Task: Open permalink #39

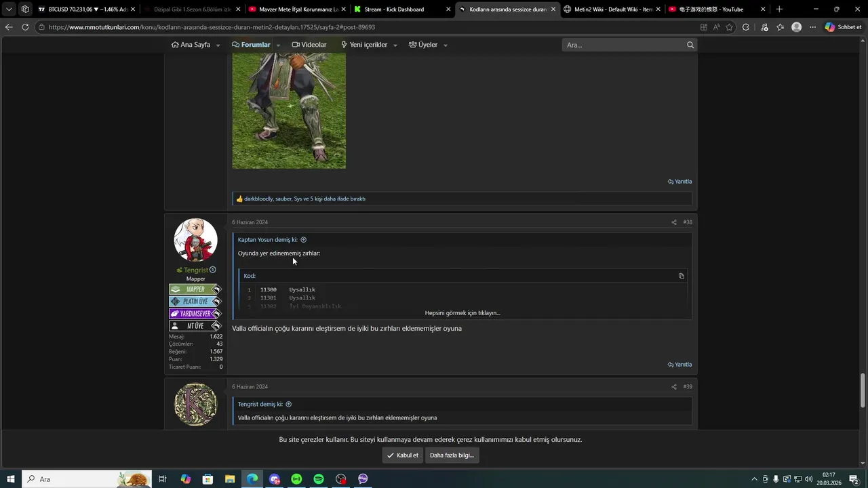Action: pyautogui.click(x=688, y=387)
